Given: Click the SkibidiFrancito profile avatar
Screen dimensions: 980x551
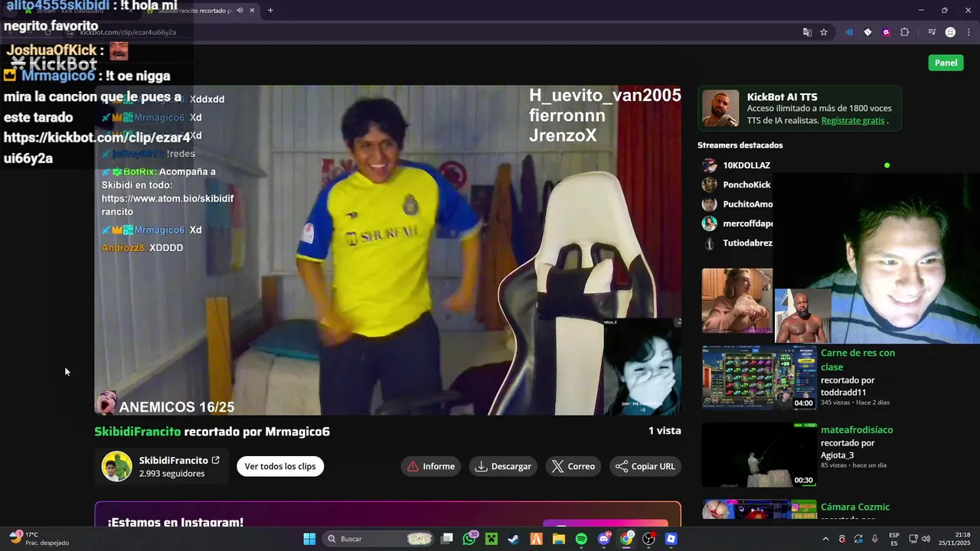Looking at the screenshot, I should (x=117, y=466).
